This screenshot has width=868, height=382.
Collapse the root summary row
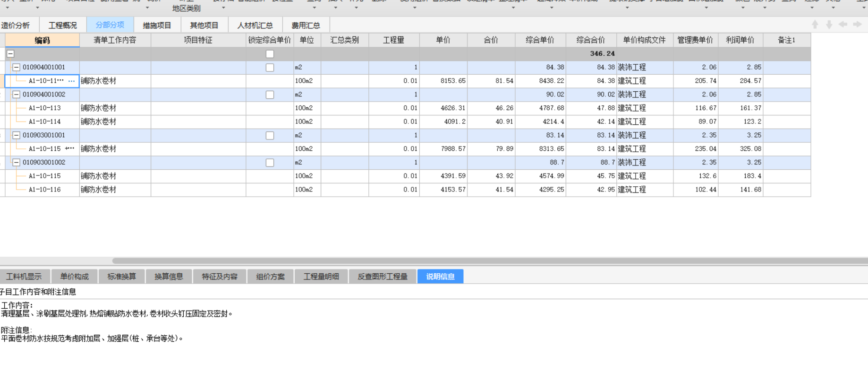point(10,54)
